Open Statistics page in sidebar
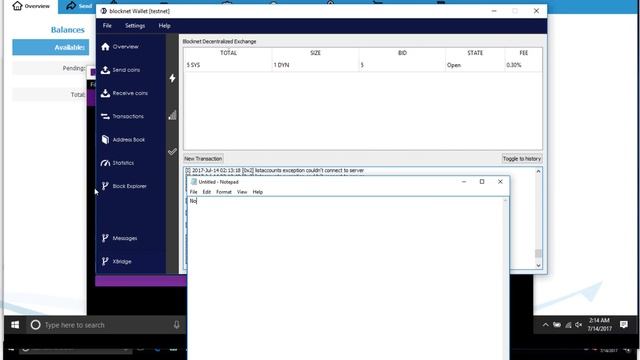This screenshot has width=640, height=360. tap(117, 163)
